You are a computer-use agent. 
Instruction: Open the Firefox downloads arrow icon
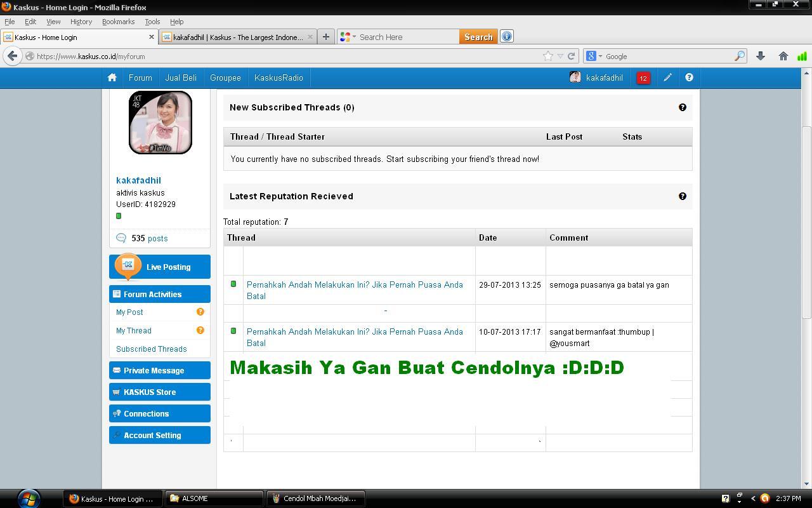[760, 56]
